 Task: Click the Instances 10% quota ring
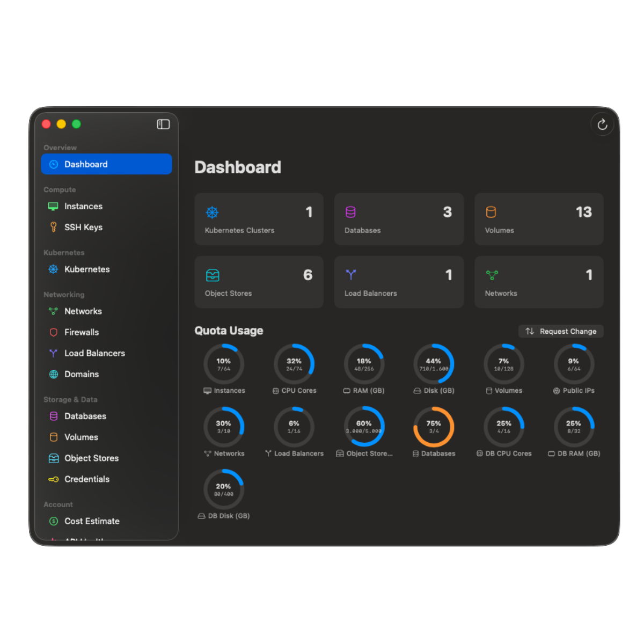tap(224, 364)
